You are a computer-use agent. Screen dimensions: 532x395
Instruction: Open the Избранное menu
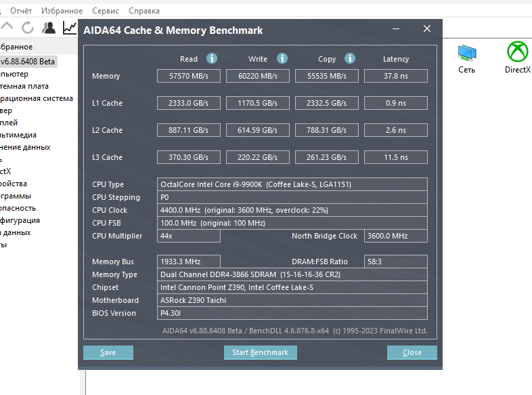click(x=62, y=11)
